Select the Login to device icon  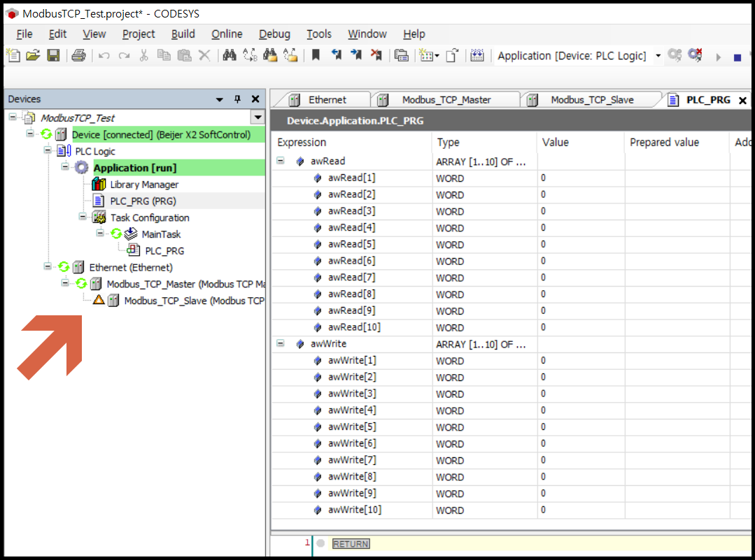coord(674,55)
